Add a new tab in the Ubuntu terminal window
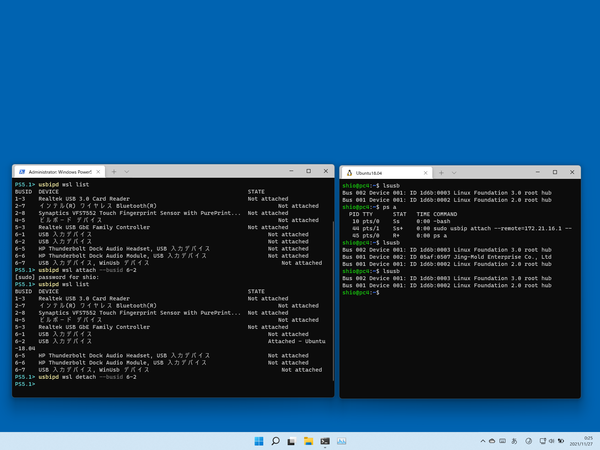 (x=439, y=171)
